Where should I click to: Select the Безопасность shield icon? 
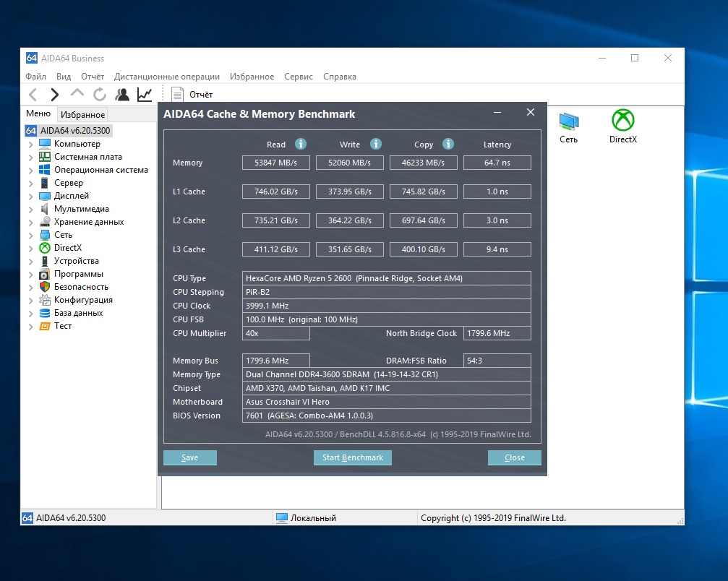[45, 286]
